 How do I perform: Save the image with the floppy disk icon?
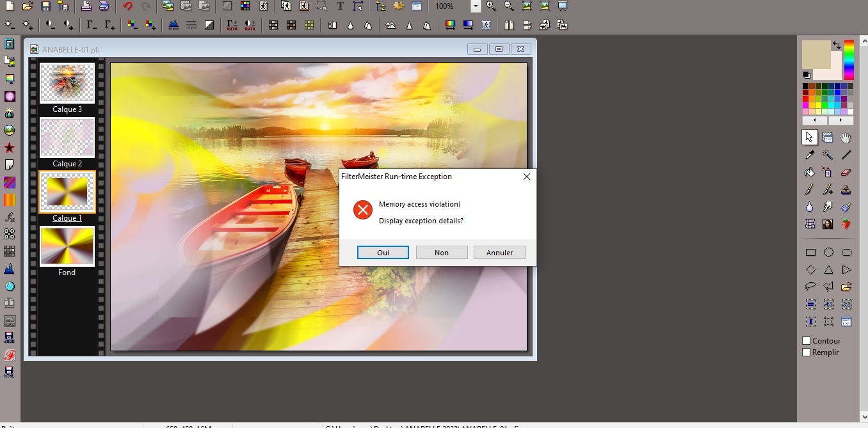pyautogui.click(x=45, y=6)
